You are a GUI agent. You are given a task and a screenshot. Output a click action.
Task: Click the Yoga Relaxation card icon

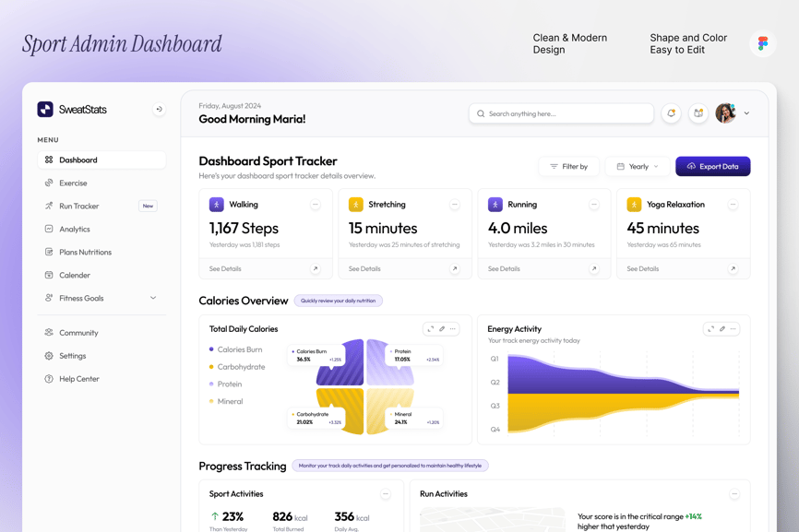click(x=634, y=205)
